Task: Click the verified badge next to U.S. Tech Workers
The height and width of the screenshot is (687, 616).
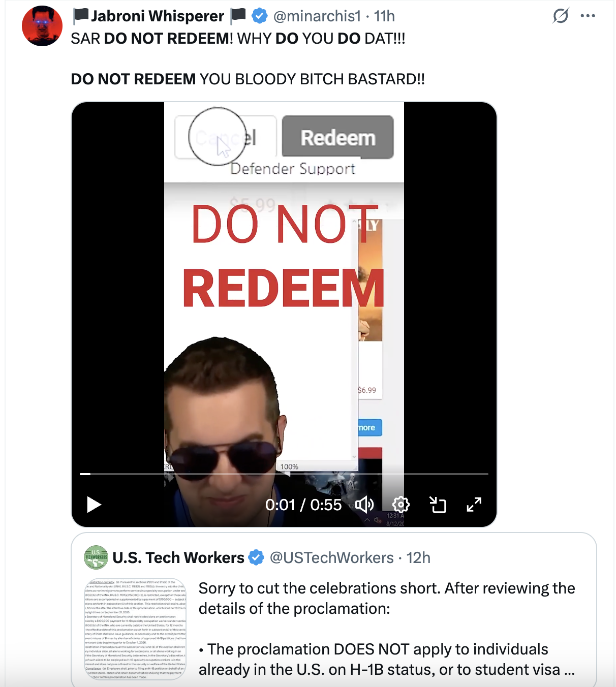Action: point(256,557)
